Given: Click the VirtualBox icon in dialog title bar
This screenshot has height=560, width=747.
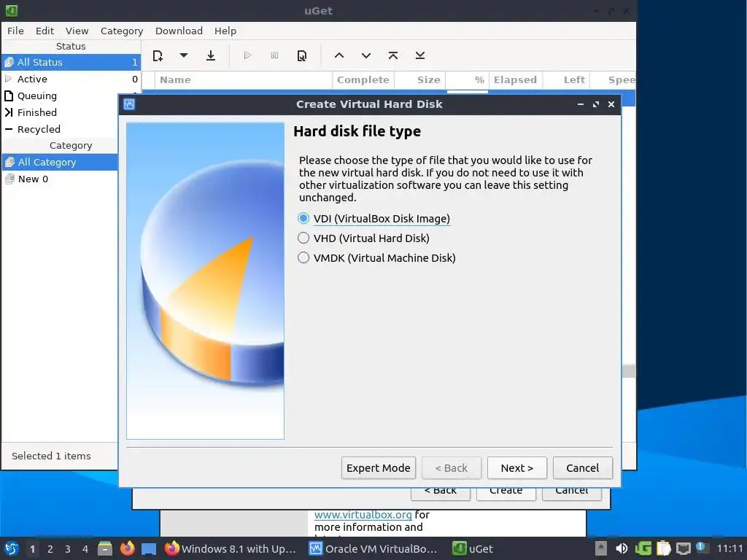Looking at the screenshot, I should 129,104.
